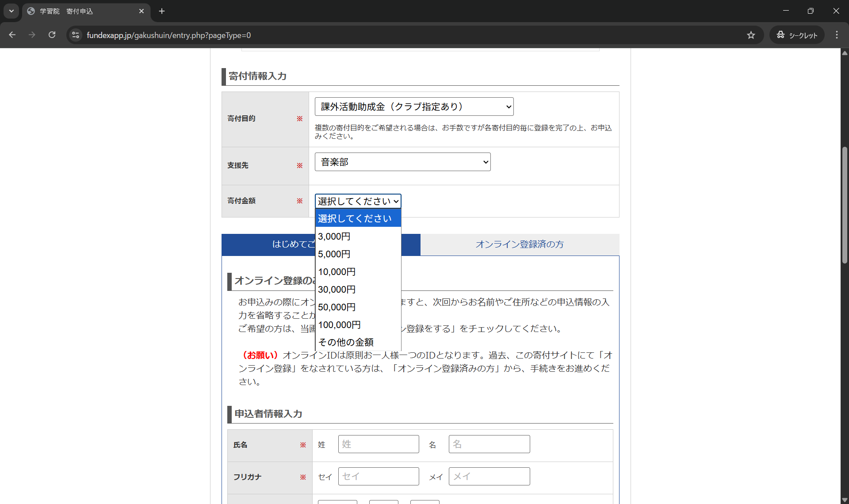Close the 学習院 寄付申込 tab
Image resolution: width=849 pixels, height=504 pixels.
point(141,11)
